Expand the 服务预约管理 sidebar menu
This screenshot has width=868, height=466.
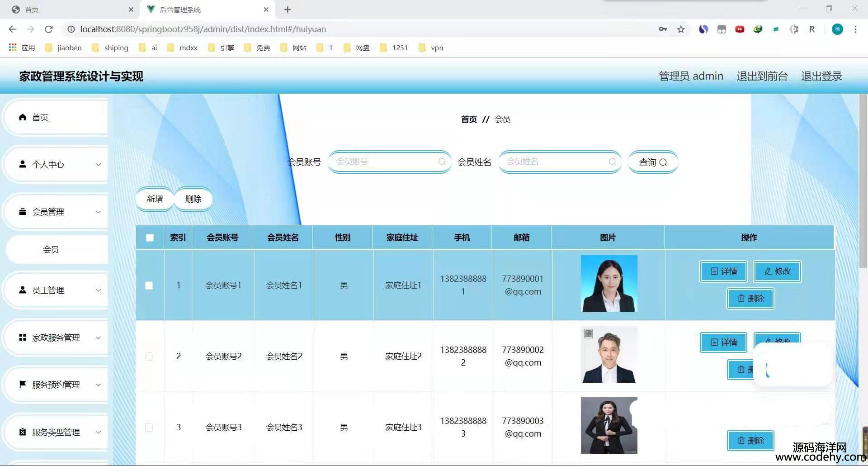click(55, 385)
